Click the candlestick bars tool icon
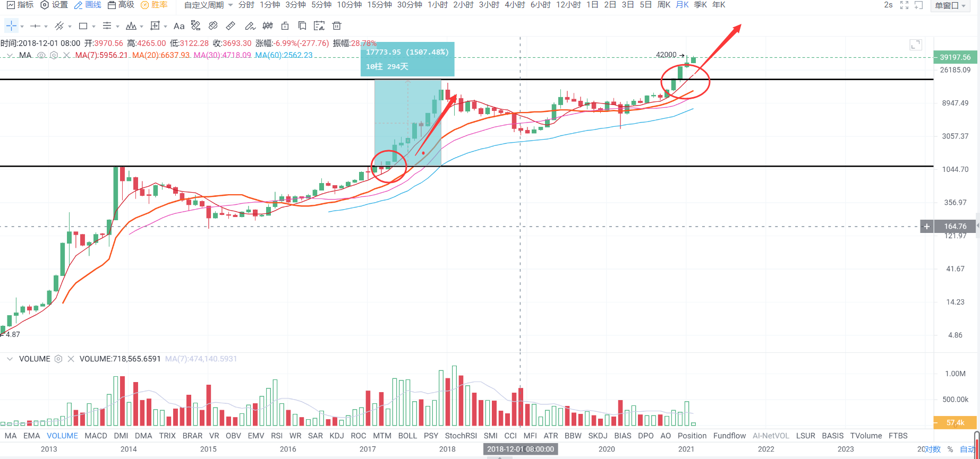 268,25
